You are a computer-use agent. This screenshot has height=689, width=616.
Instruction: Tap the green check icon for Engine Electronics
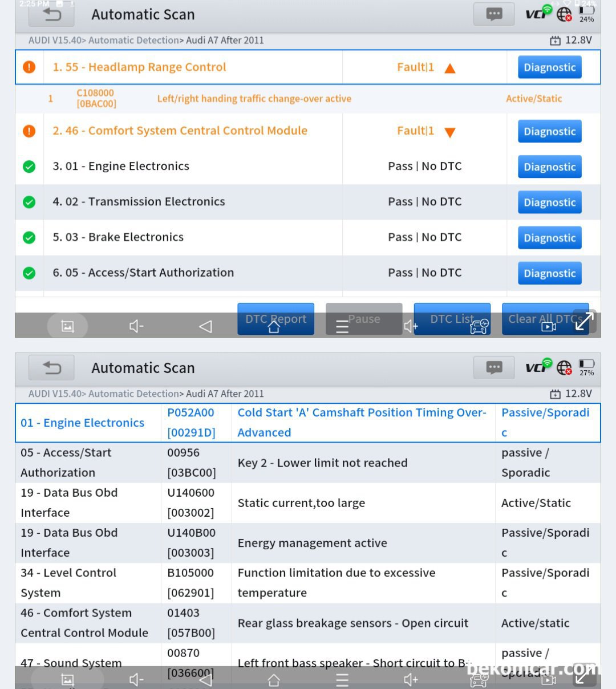[29, 167]
